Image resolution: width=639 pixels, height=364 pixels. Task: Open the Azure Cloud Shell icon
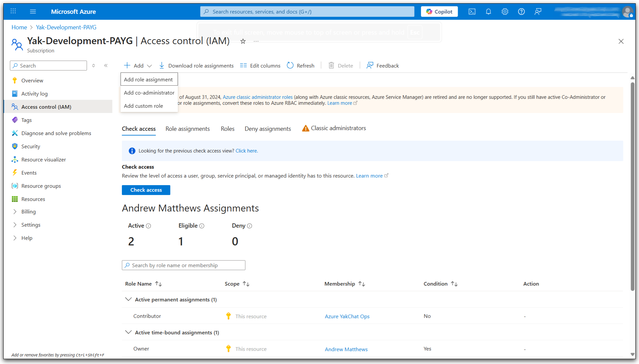(x=472, y=12)
